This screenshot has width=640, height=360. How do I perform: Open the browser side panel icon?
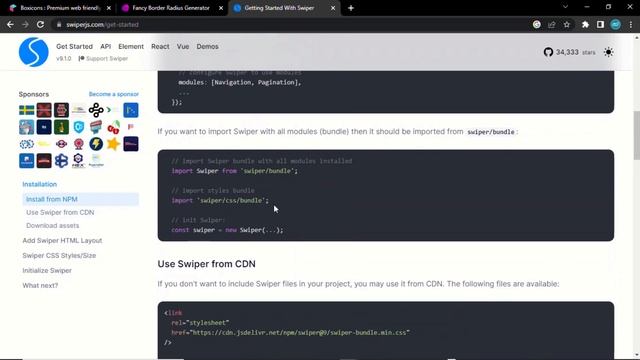click(600, 24)
